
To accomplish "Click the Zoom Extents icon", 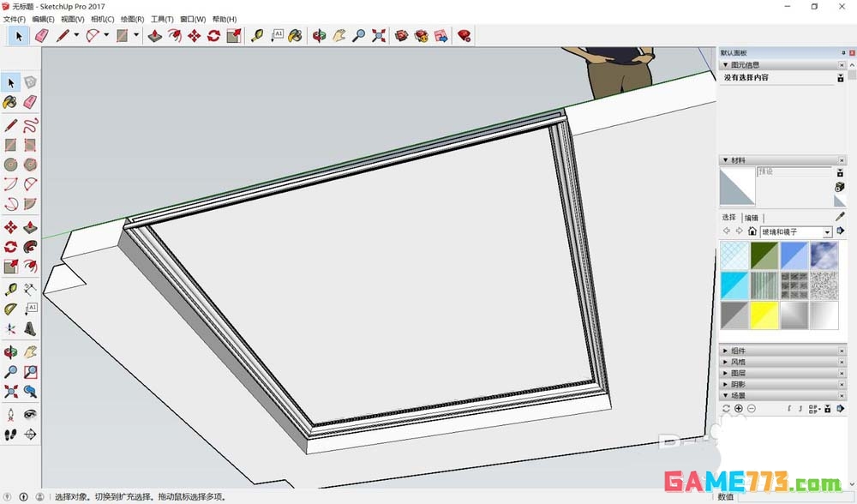I will pos(379,36).
